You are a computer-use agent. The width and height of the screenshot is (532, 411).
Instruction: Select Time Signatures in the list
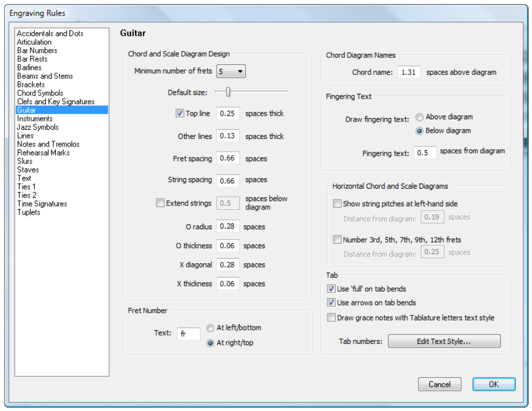(42, 204)
